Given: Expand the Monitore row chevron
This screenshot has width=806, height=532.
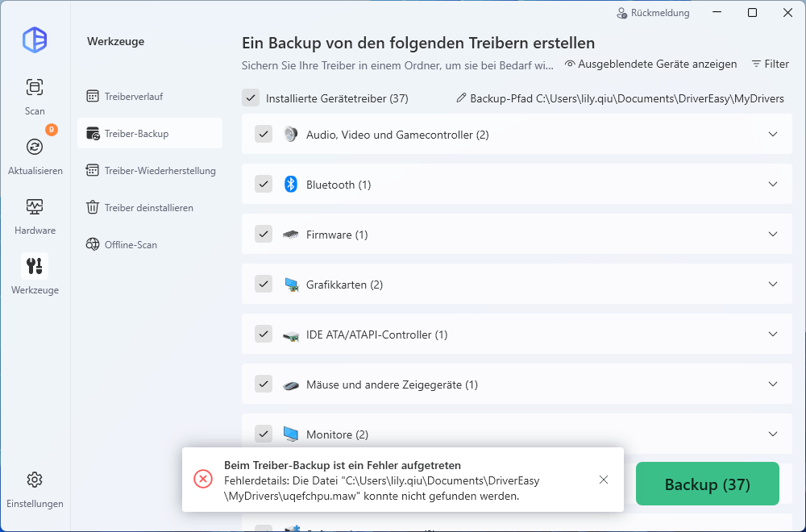Looking at the screenshot, I should [x=773, y=434].
